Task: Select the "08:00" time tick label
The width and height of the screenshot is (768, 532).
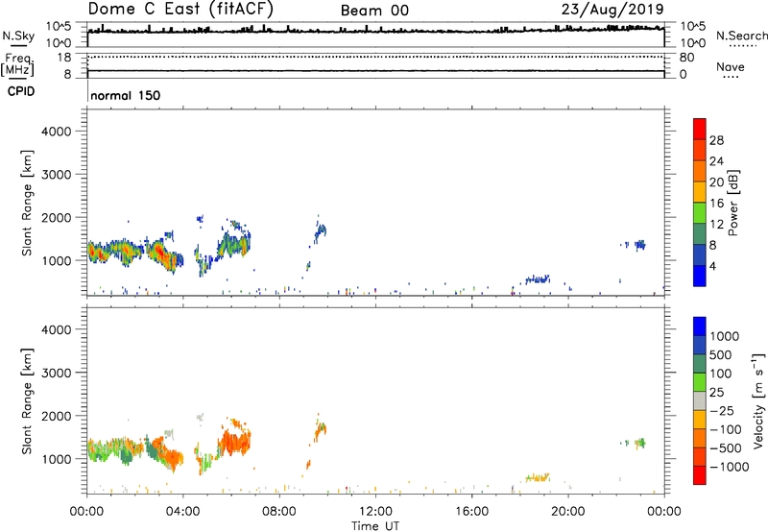Action: [279, 512]
